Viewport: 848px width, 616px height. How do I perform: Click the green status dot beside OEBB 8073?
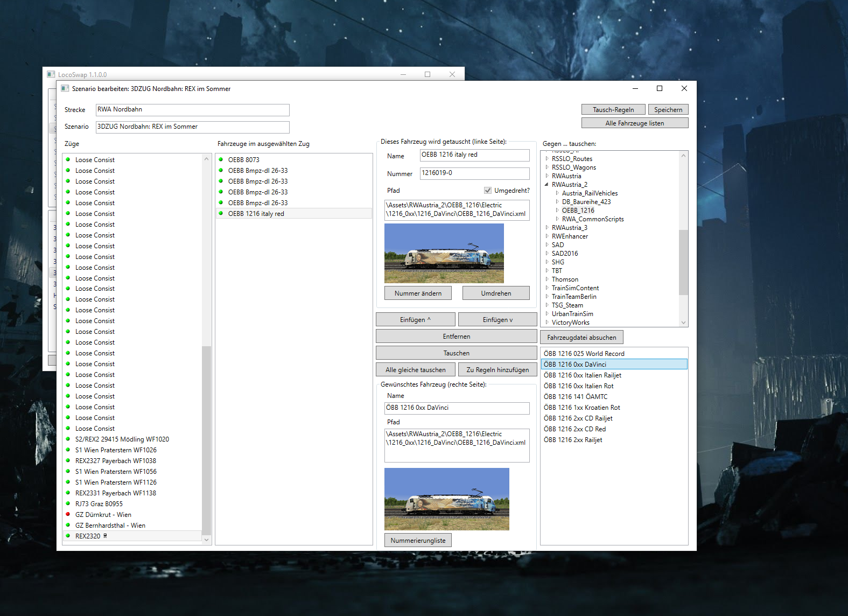coord(221,159)
